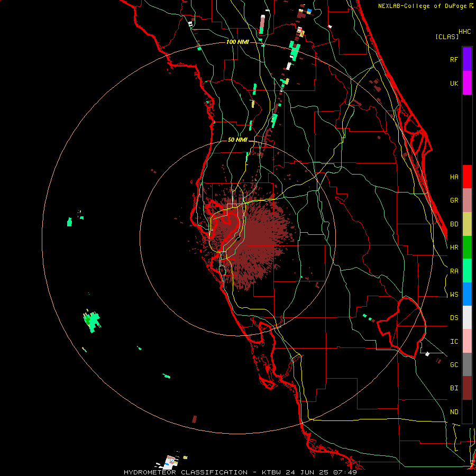Click the green rain cell with heavy-rain core offshore
This screenshot has height=476, width=476.
coord(92,322)
